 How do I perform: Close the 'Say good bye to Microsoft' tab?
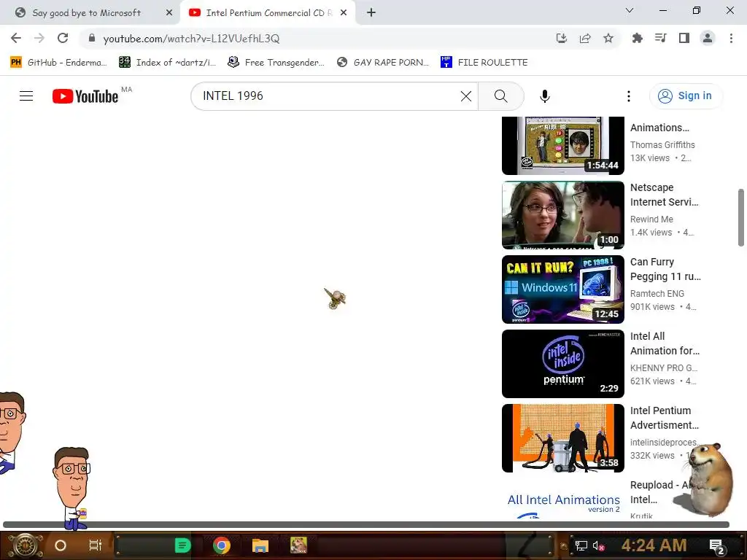click(169, 13)
